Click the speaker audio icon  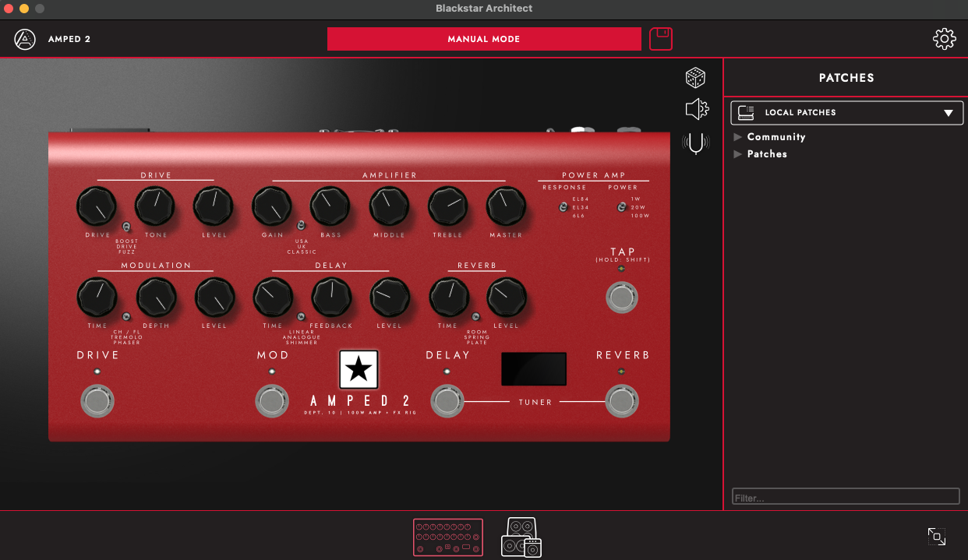tap(696, 109)
